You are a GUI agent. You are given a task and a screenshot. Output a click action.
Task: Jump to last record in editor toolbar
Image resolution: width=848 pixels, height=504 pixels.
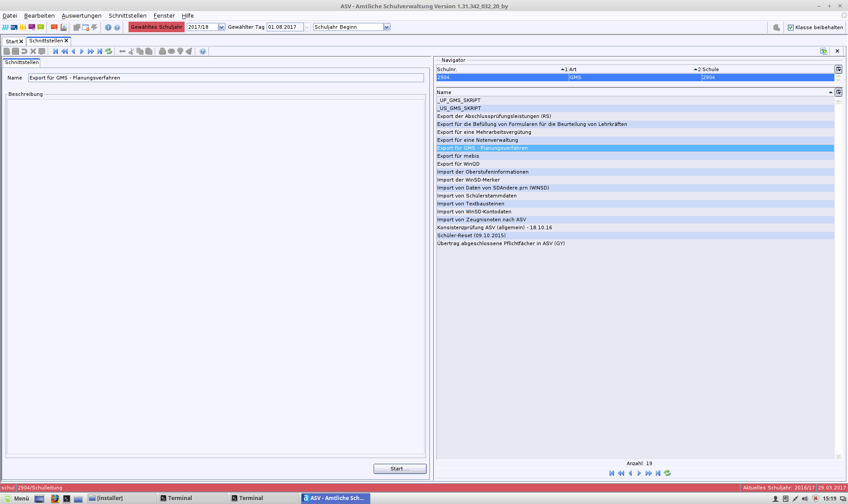point(100,51)
